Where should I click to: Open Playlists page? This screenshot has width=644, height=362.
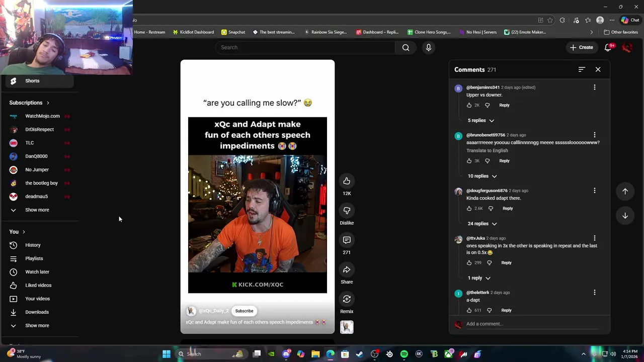pyautogui.click(x=40, y=258)
